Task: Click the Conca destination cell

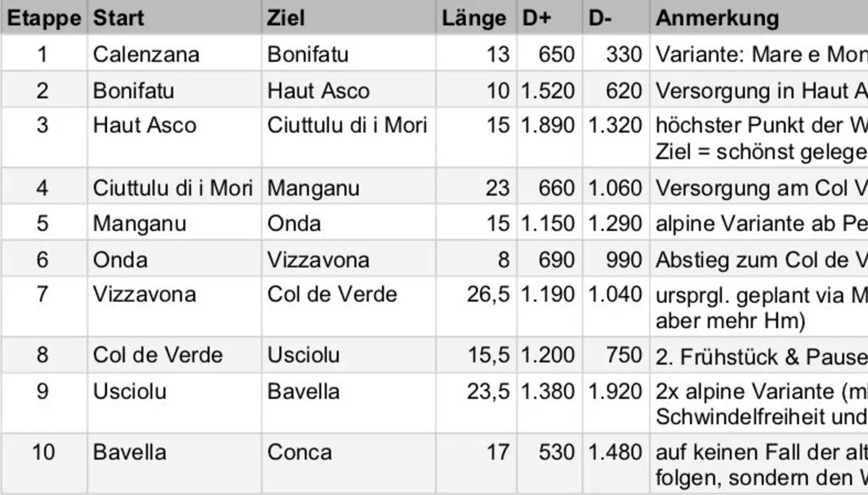Action: click(299, 452)
